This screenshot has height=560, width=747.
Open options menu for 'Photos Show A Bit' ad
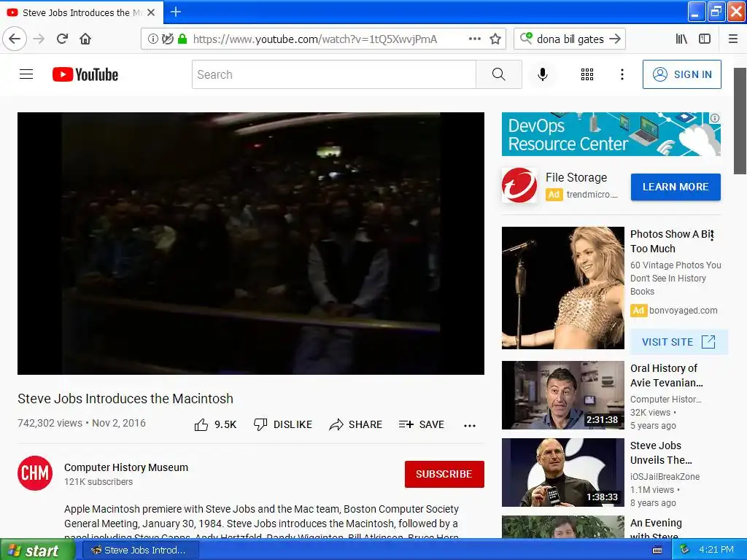point(712,236)
